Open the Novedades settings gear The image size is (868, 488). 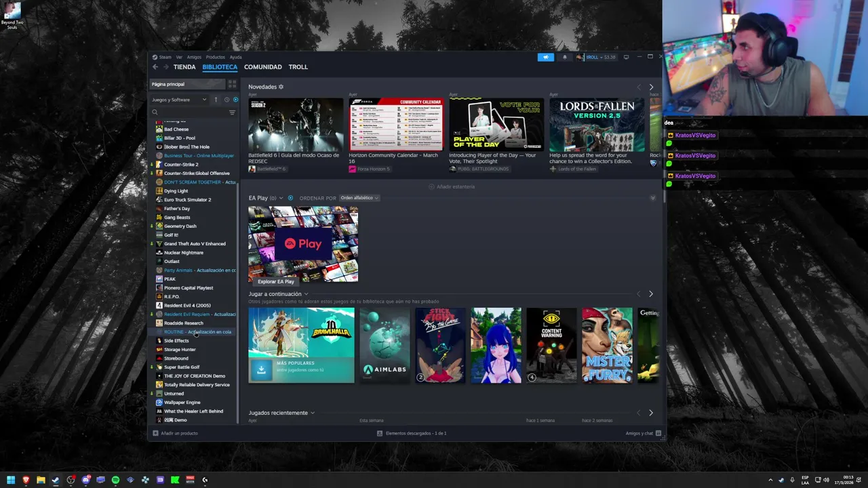pos(281,87)
